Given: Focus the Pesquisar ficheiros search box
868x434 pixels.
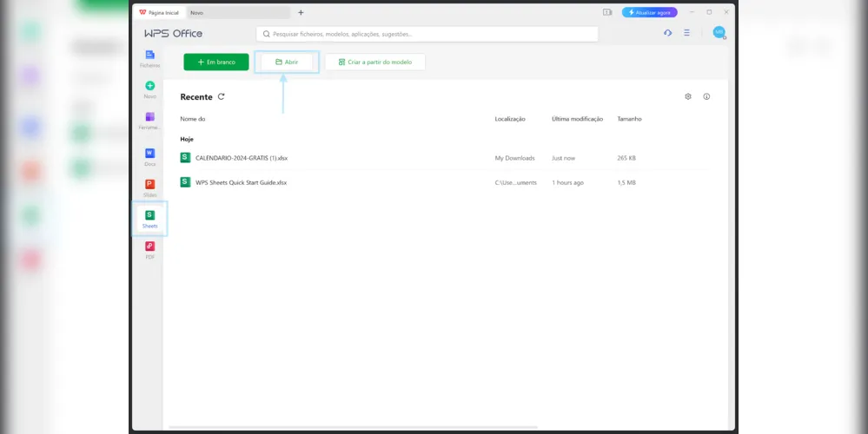Looking at the screenshot, I should pyautogui.click(x=427, y=34).
